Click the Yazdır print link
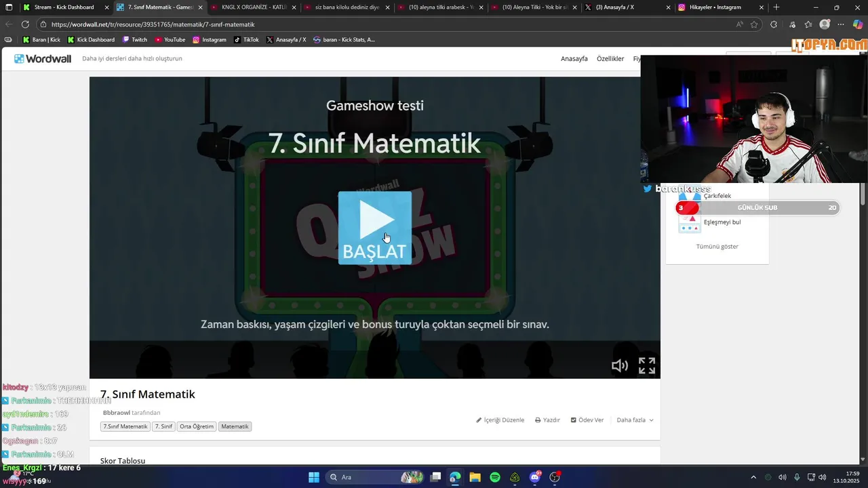868x488 pixels. coord(547,420)
